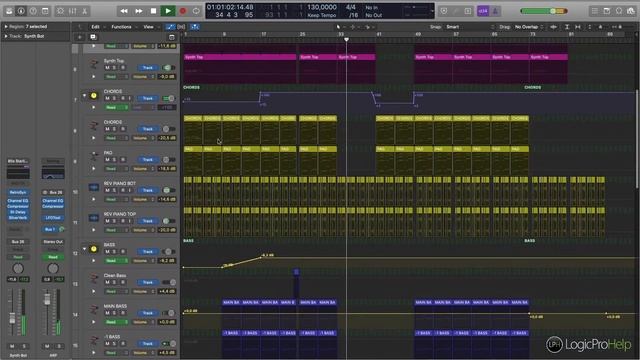Open the Bus 1 send slot
The width and height of the screenshot is (640, 360).
(x=50, y=229)
